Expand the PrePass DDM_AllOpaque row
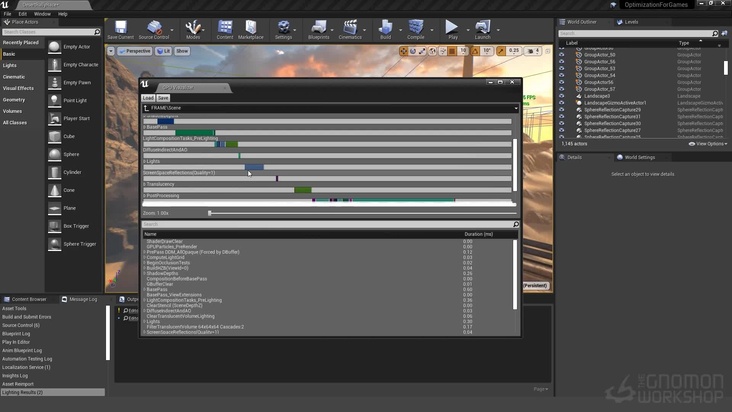This screenshot has height=412, width=732. (144, 252)
